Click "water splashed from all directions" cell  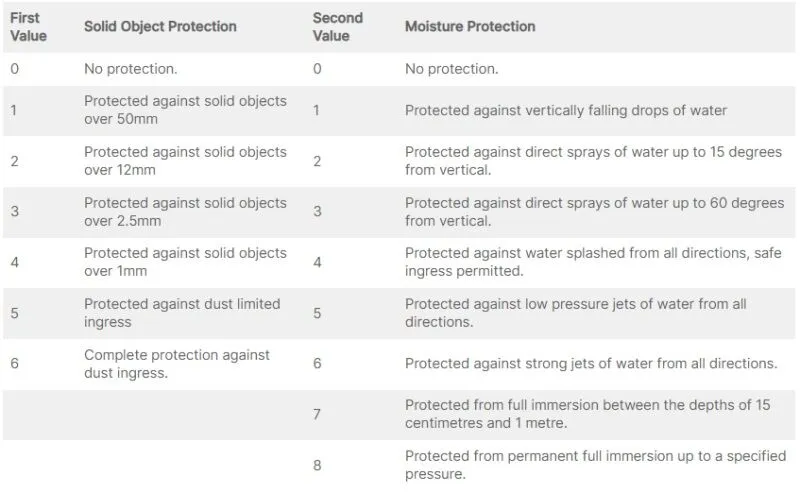click(x=593, y=262)
